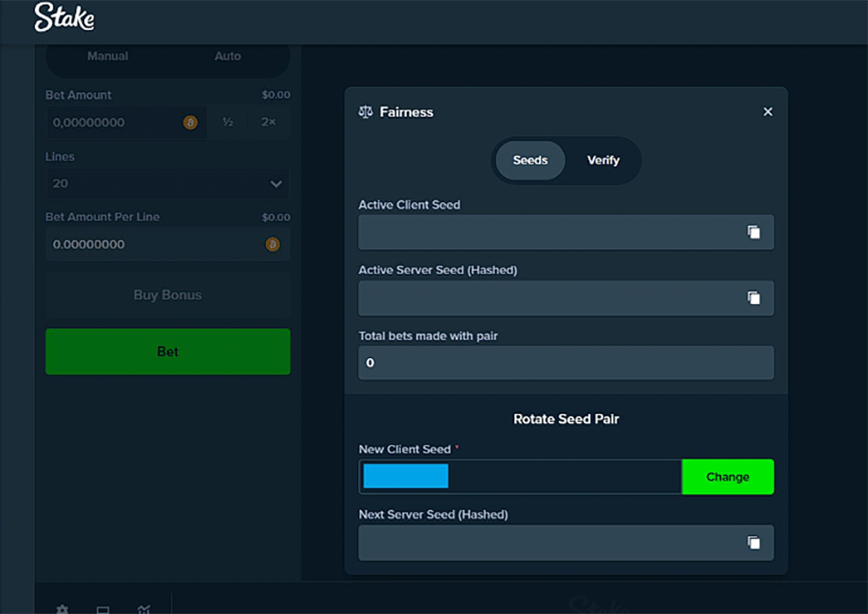Copy the Active Client Seed

pyautogui.click(x=754, y=232)
